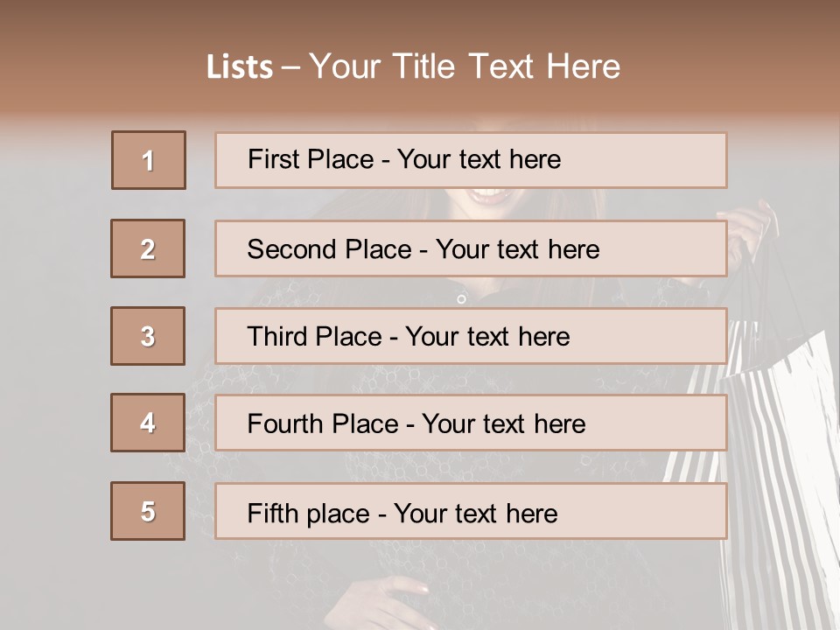Click the number 3 box
Viewport: 840px width, 630px height.
(148, 336)
